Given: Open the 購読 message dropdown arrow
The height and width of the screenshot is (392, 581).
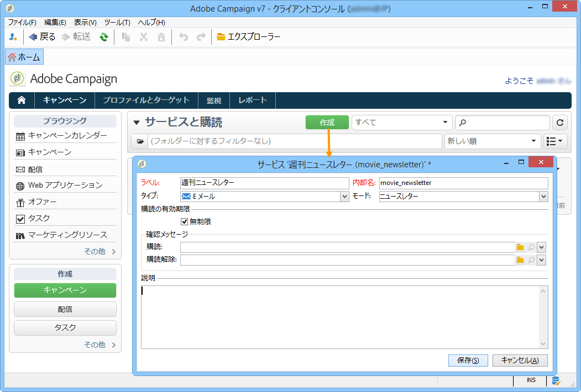Looking at the screenshot, I should click(541, 247).
